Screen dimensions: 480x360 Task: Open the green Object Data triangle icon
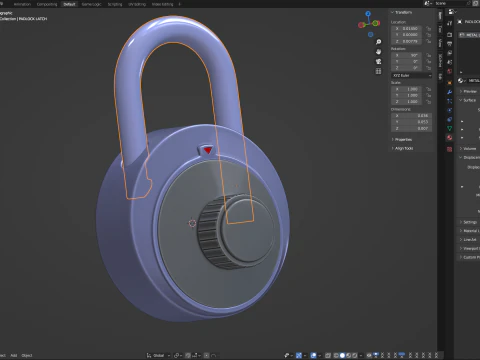pos(450,128)
